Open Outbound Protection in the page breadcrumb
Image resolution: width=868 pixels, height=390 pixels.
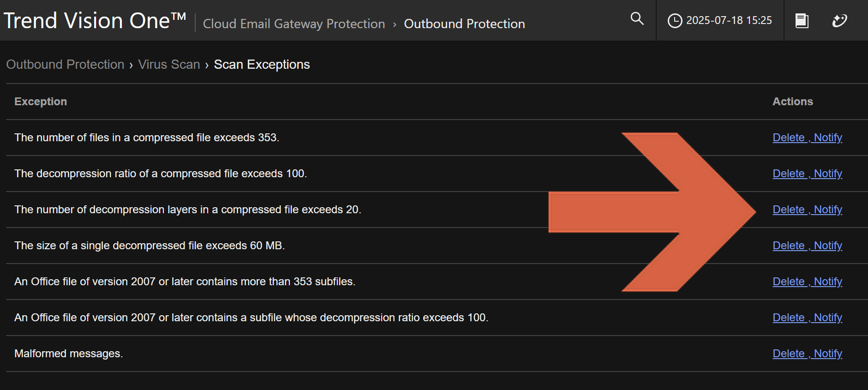[x=65, y=65]
